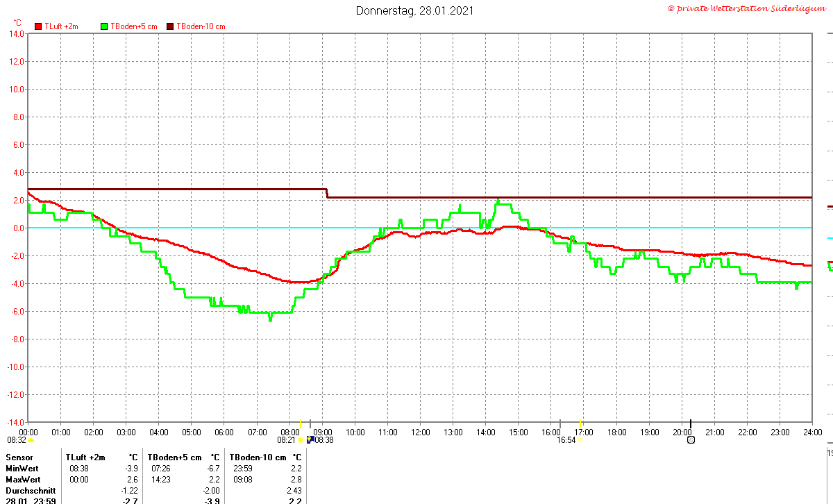833x504 pixels.
Task: Click the MaxWert row label in table
Action: click(23, 480)
